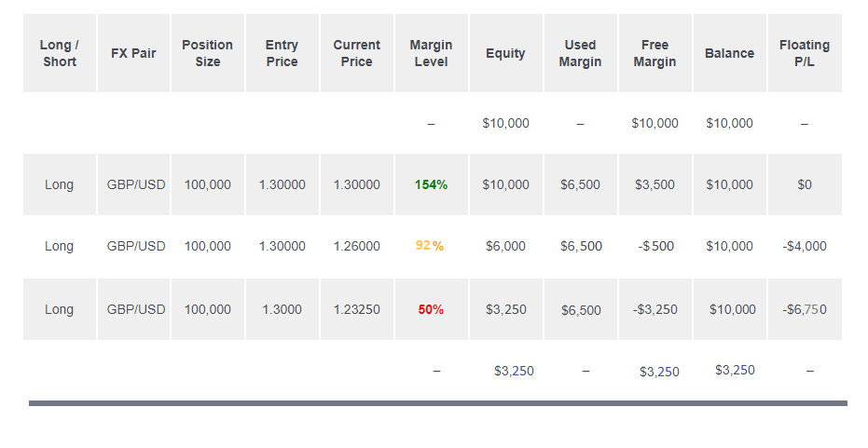Select the Position Size header cell
Image resolution: width=868 pixels, height=448 pixels.
click(x=208, y=53)
